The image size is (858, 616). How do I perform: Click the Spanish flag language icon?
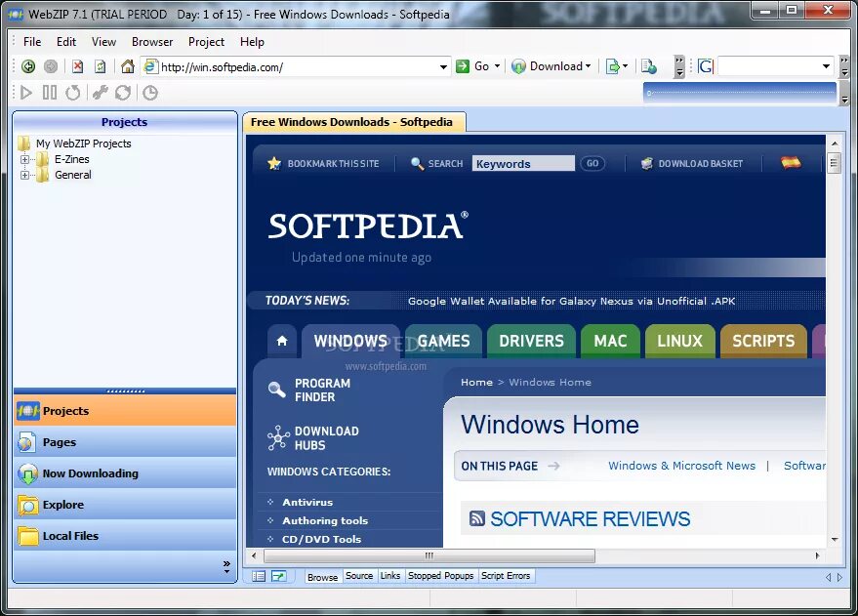(x=791, y=162)
